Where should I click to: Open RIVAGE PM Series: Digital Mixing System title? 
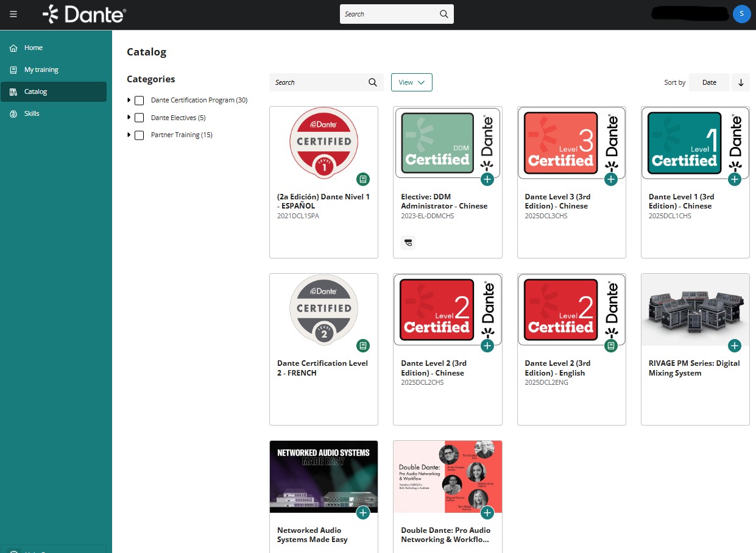pos(694,368)
